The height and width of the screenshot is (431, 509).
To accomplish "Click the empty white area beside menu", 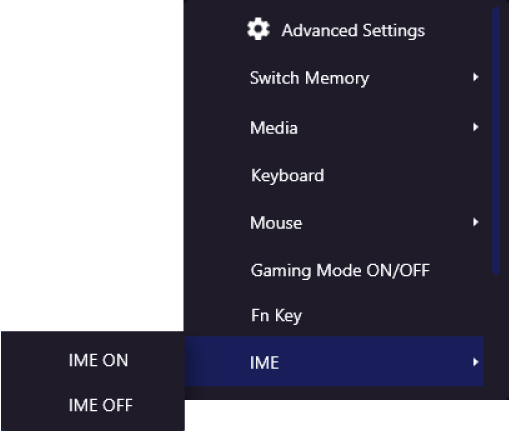I will tap(92, 165).
